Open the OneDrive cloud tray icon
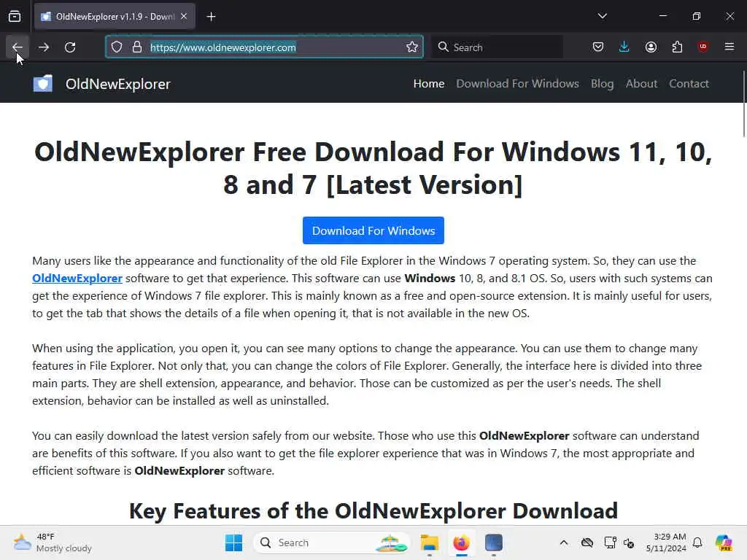Viewport: 747px width, 560px height. pyautogui.click(x=587, y=542)
